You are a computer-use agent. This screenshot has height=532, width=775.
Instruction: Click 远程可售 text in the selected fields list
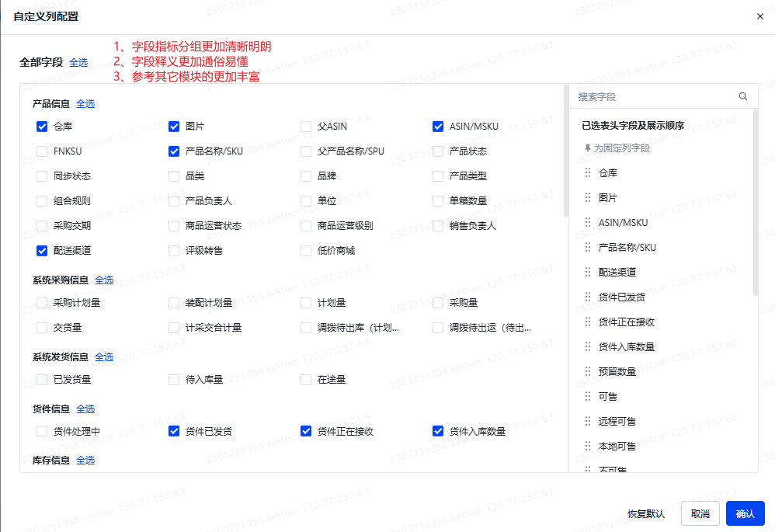click(617, 421)
